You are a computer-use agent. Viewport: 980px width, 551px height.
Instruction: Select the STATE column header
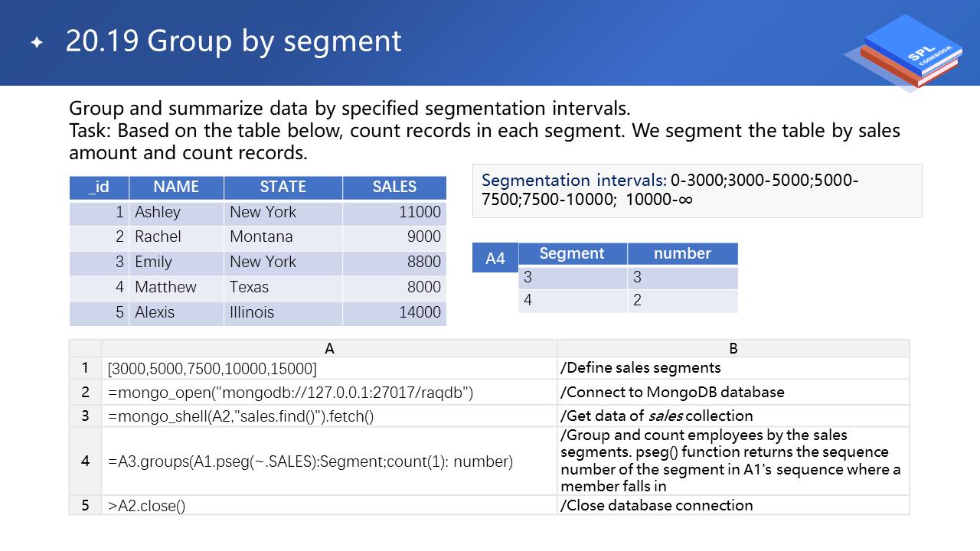283,187
